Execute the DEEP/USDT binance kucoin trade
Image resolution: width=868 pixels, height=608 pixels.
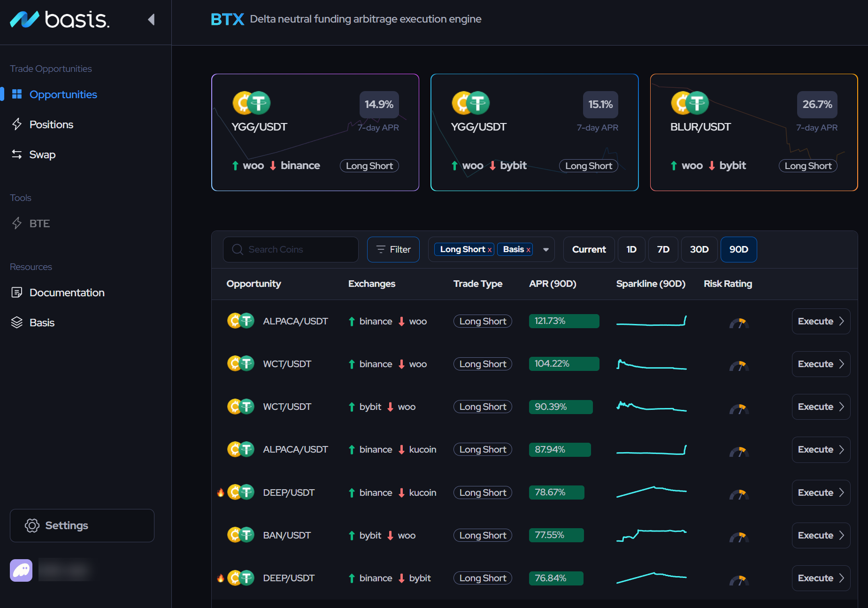pos(821,493)
